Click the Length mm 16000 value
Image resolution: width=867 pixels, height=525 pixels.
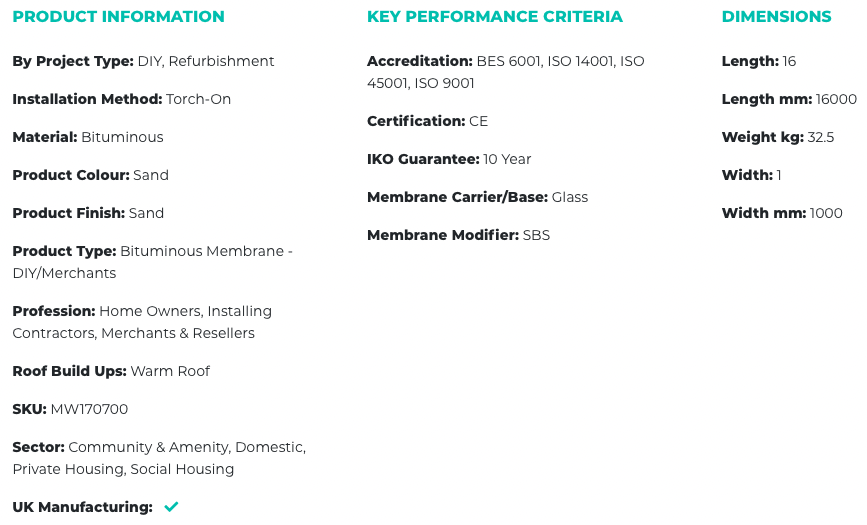[x=836, y=100]
